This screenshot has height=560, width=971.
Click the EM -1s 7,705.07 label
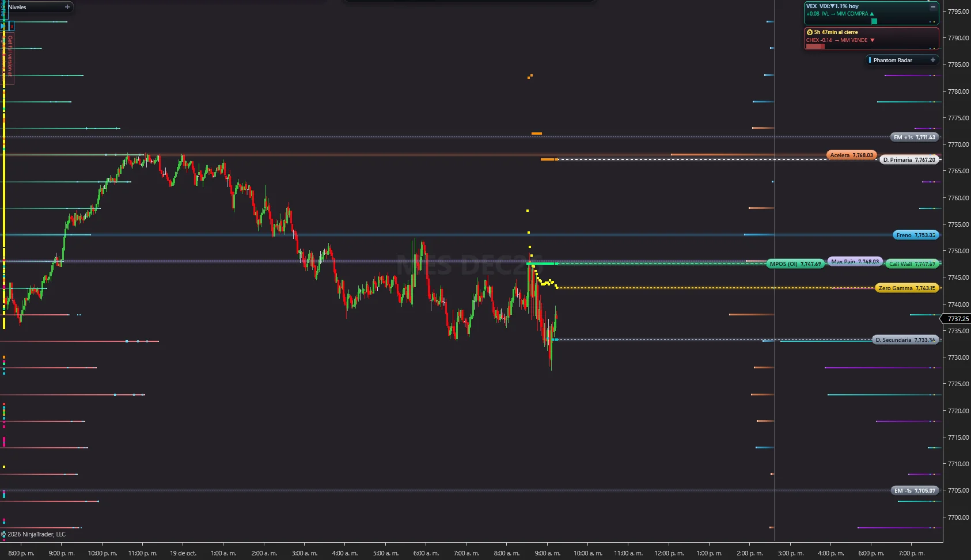coord(915,490)
